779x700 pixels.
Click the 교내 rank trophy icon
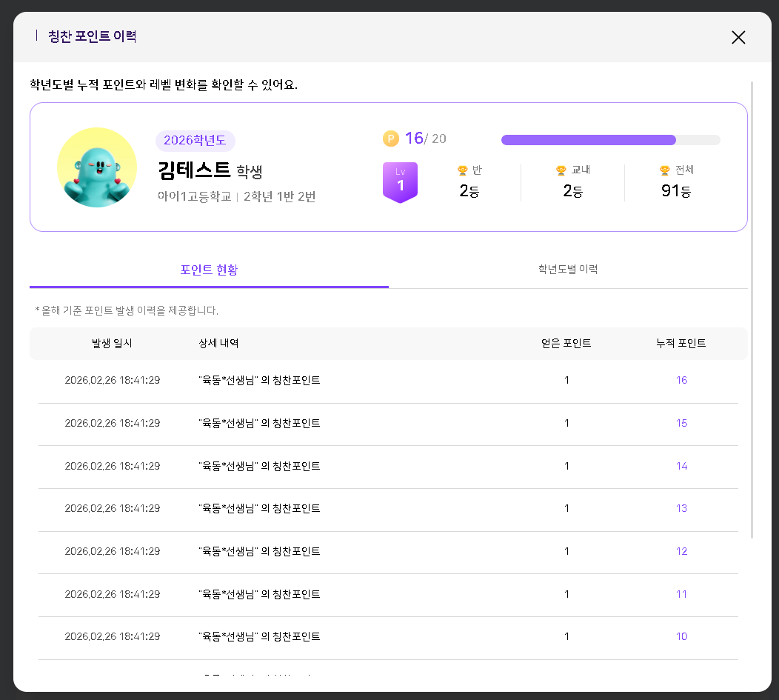(x=561, y=170)
